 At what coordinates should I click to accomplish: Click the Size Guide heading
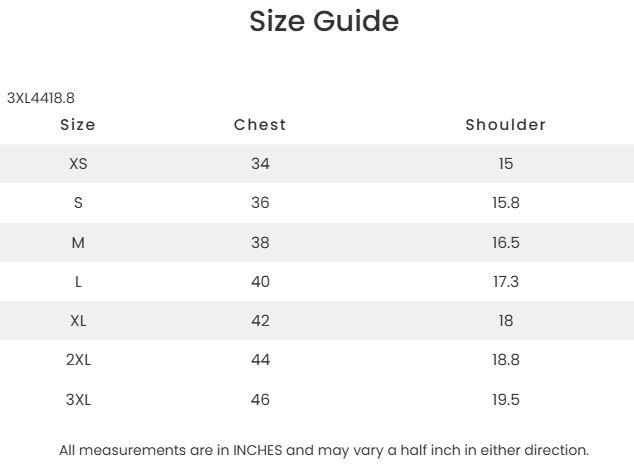(x=324, y=21)
